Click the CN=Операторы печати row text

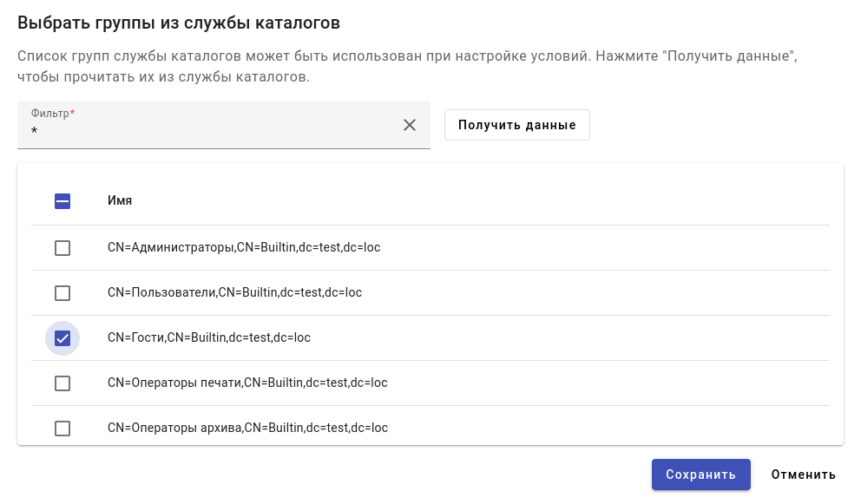pos(247,383)
